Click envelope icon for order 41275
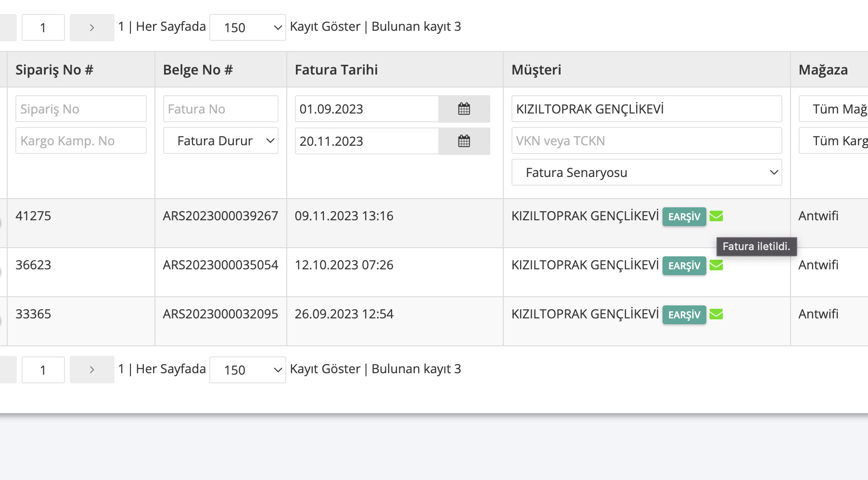This screenshot has width=868, height=480. (x=716, y=216)
